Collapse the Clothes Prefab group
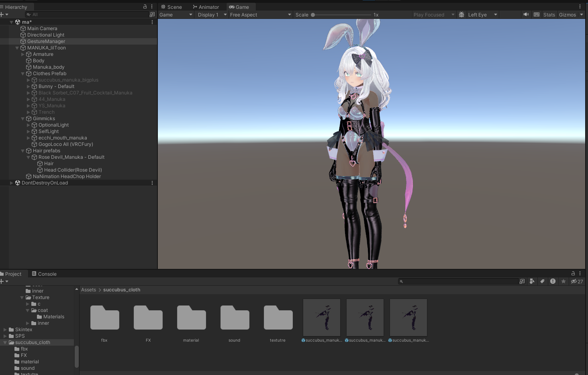Viewport: 588px width, 375px height. coord(23,74)
